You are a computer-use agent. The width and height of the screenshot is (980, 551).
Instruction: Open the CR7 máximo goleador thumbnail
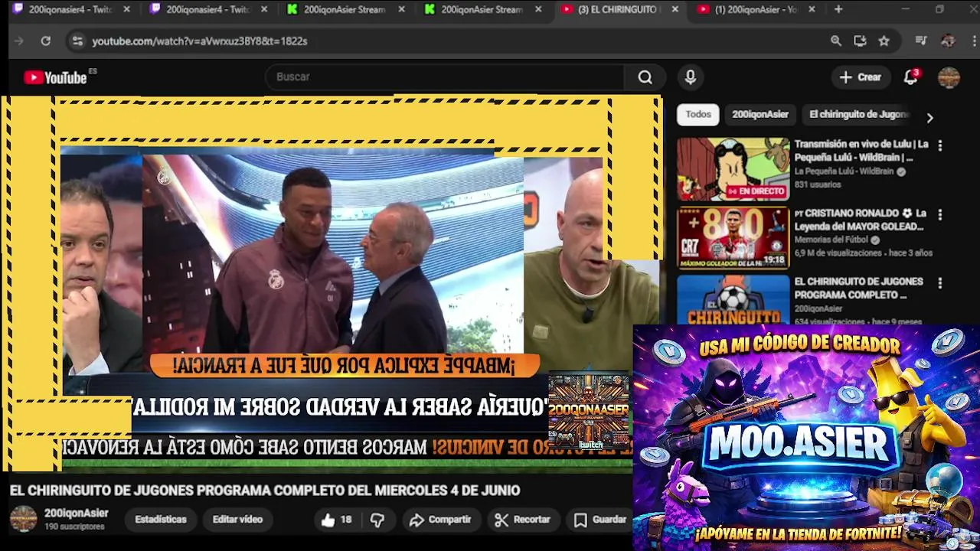(733, 238)
